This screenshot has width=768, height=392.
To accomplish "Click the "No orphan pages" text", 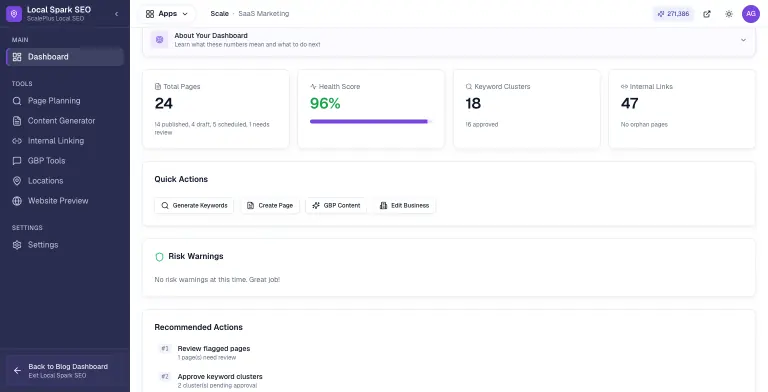I will pyautogui.click(x=644, y=125).
